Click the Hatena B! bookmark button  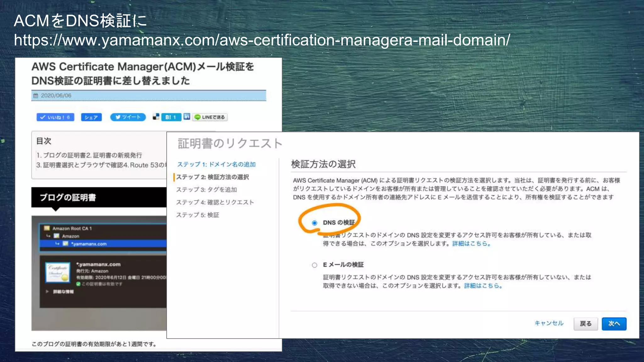pyautogui.click(x=171, y=117)
